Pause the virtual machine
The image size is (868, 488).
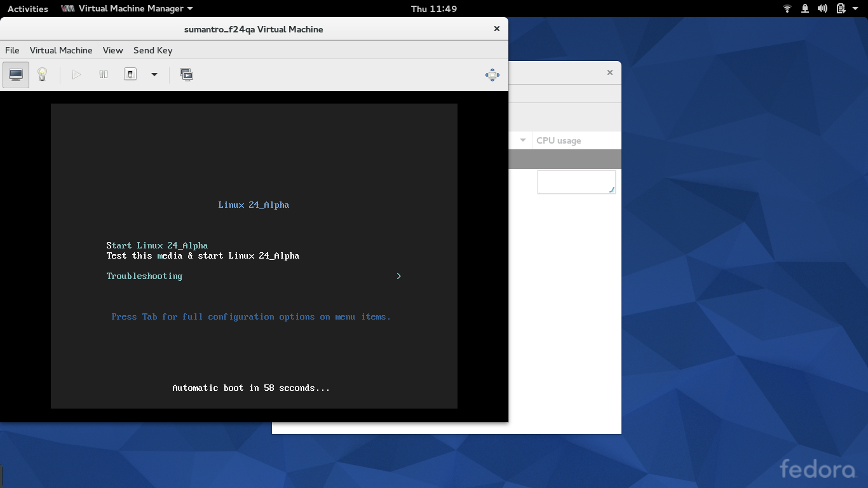(104, 74)
